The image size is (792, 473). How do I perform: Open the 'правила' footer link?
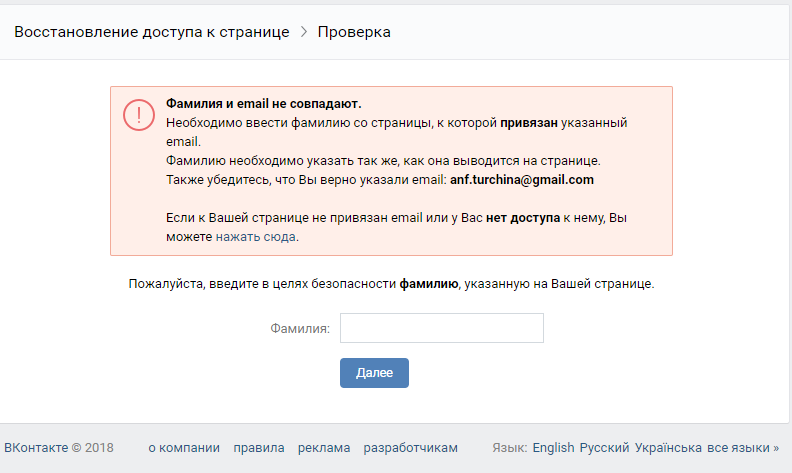click(x=259, y=448)
